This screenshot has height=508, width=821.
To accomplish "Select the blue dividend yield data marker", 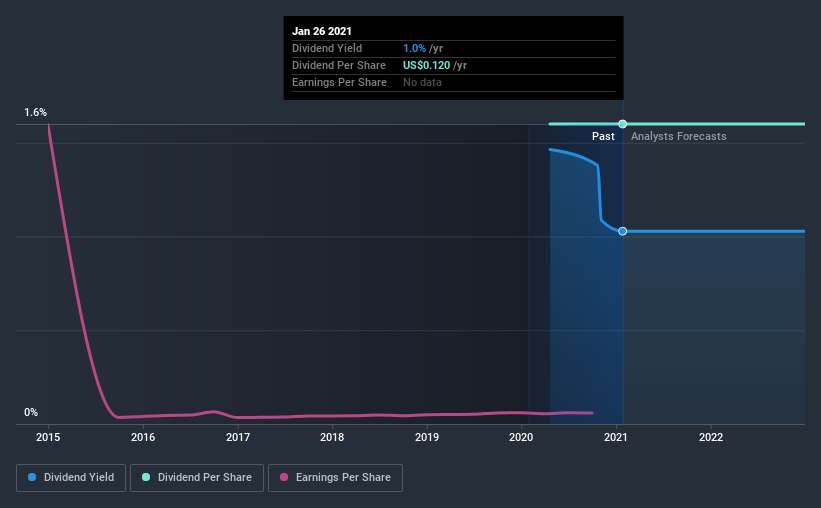I will 623,231.
